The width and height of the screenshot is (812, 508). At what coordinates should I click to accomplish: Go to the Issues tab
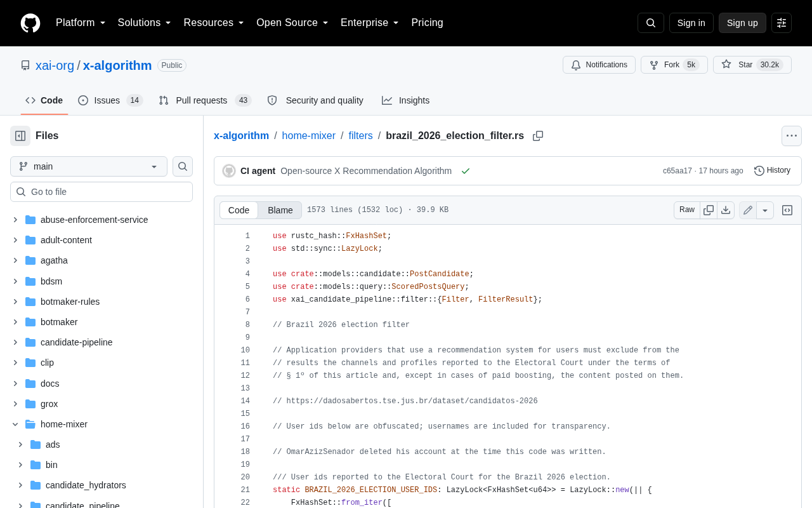[110, 100]
